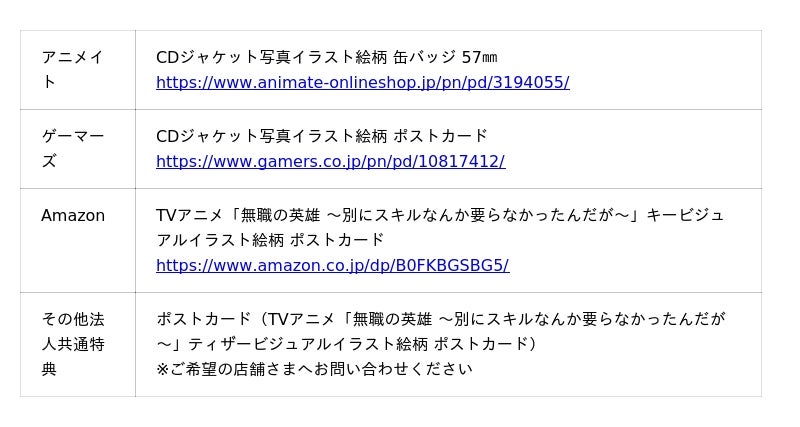Click the その他法人共通特典 label cell
Screen dimensions: 800x427
point(78,344)
